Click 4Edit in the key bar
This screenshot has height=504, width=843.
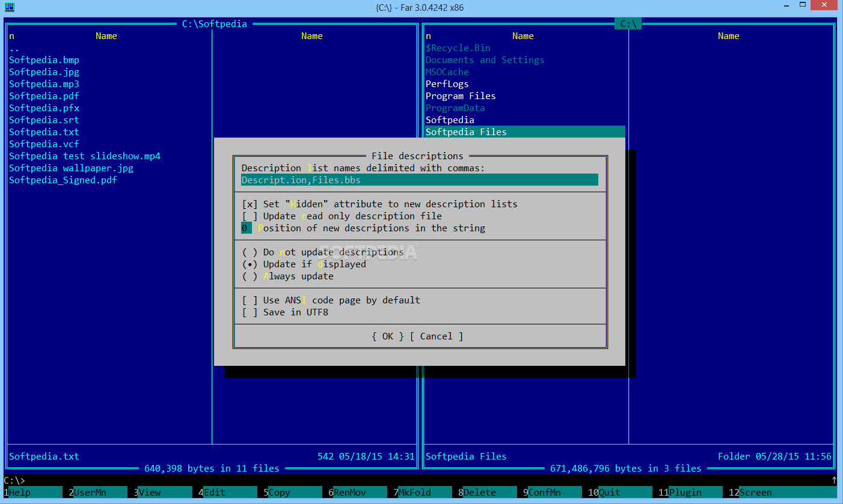(x=228, y=493)
